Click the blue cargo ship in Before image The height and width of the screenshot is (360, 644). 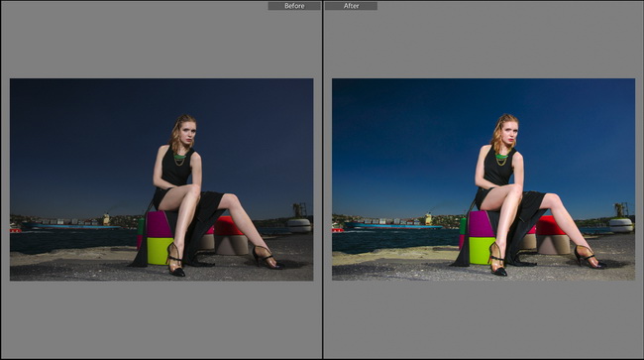click(71, 225)
